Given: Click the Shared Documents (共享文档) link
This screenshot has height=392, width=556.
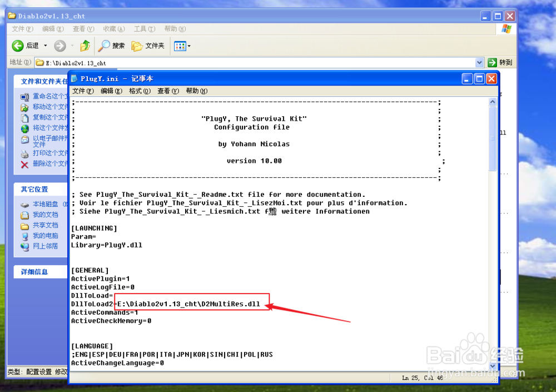Looking at the screenshot, I should [46, 225].
